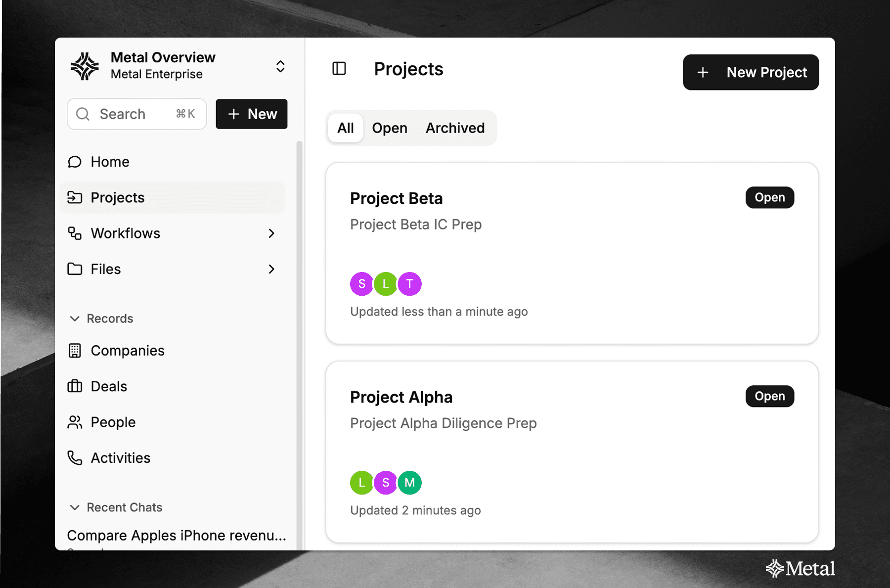The image size is (890, 588).
Task: Click the Open badge on Project Alpha
Action: [x=769, y=396]
